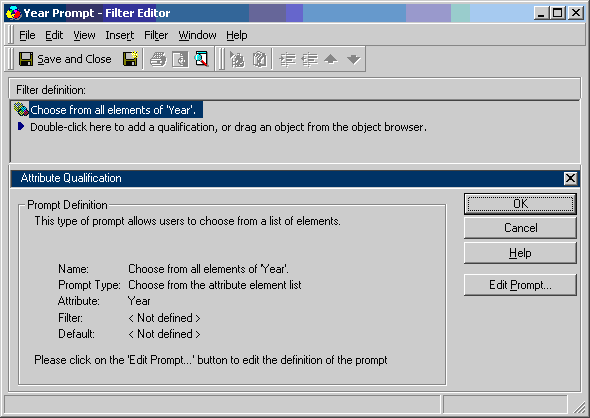Click the clipboard question mark toolbar icon
This screenshot has width=590, height=418.
click(260, 59)
